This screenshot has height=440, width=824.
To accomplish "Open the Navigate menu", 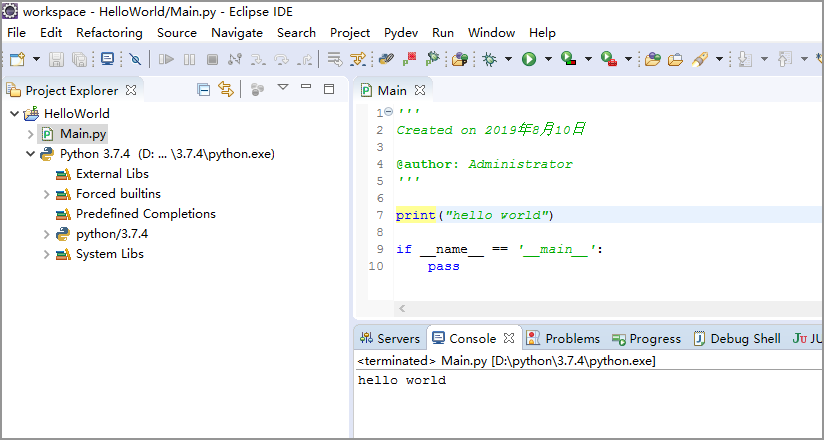I will click(x=237, y=33).
